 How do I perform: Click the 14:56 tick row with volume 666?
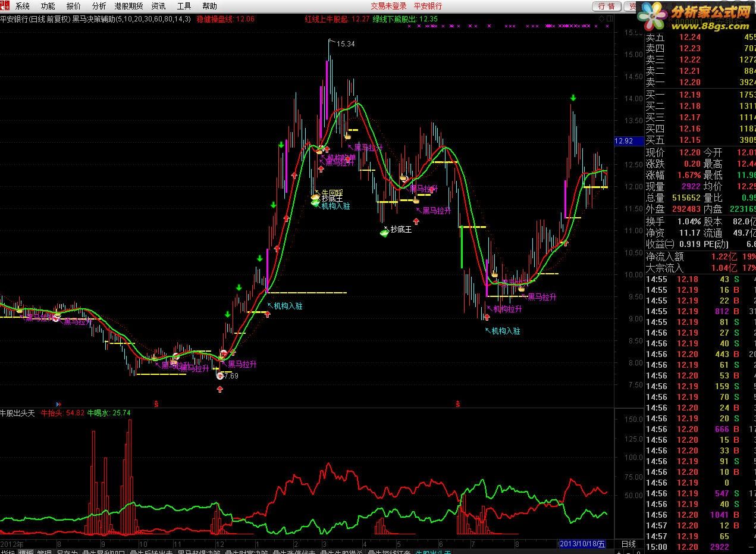pyautogui.click(x=701, y=429)
